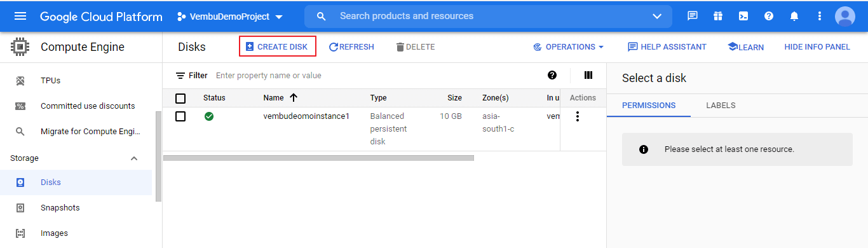Open the three-dot settings menu in header
Image resolution: width=868 pixels, height=248 pixels.
(820, 16)
